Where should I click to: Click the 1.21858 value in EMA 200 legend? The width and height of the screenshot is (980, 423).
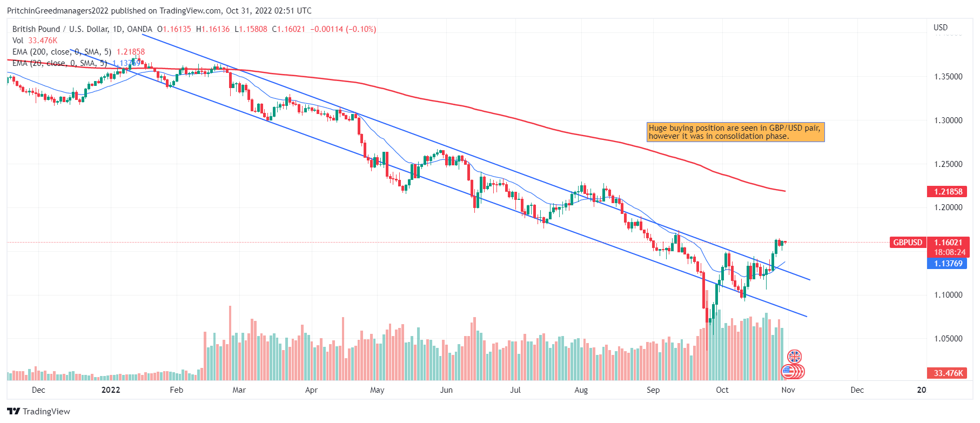click(131, 52)
